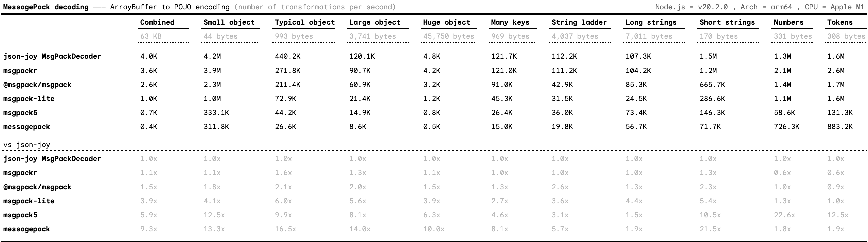Click the "MessagePack decoding" title text

tap(46, 7)
